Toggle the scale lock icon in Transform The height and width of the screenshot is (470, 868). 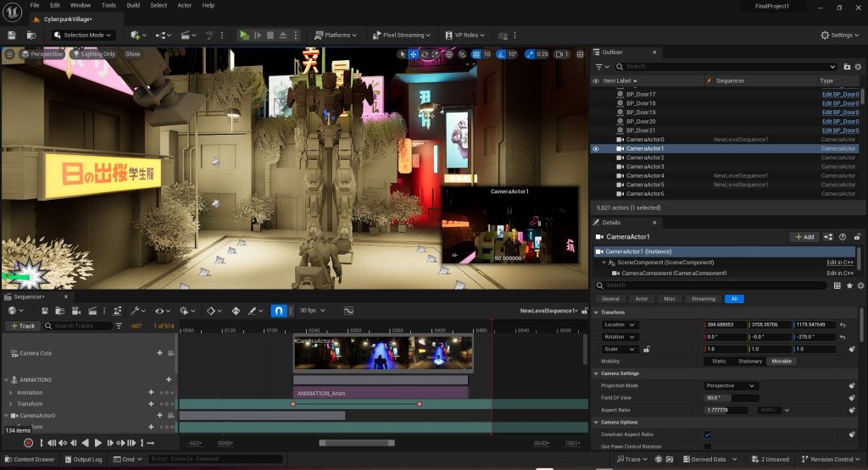coord(646,349)
